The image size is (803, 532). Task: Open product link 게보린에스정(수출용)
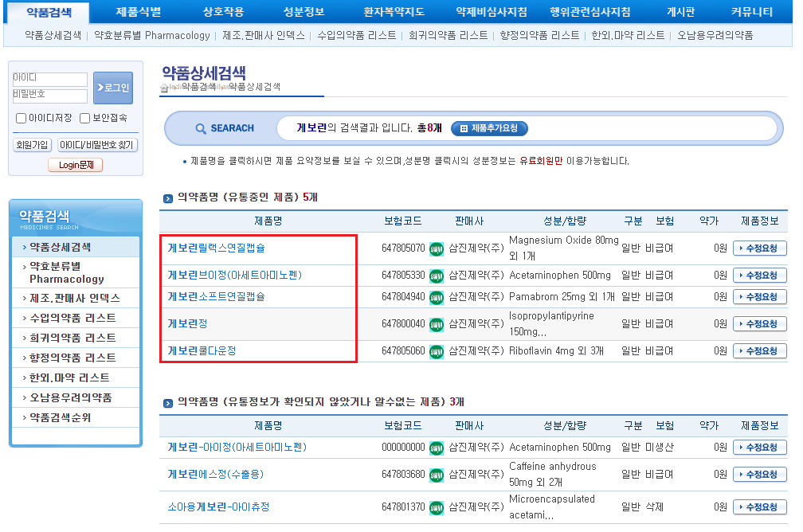pyautogui.click(x=216, y=475)
